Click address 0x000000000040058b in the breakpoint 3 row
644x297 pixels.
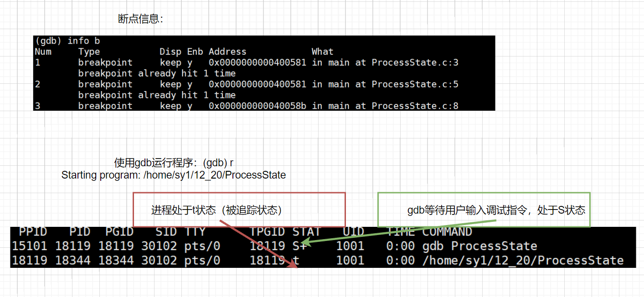(x=258, y=106)
